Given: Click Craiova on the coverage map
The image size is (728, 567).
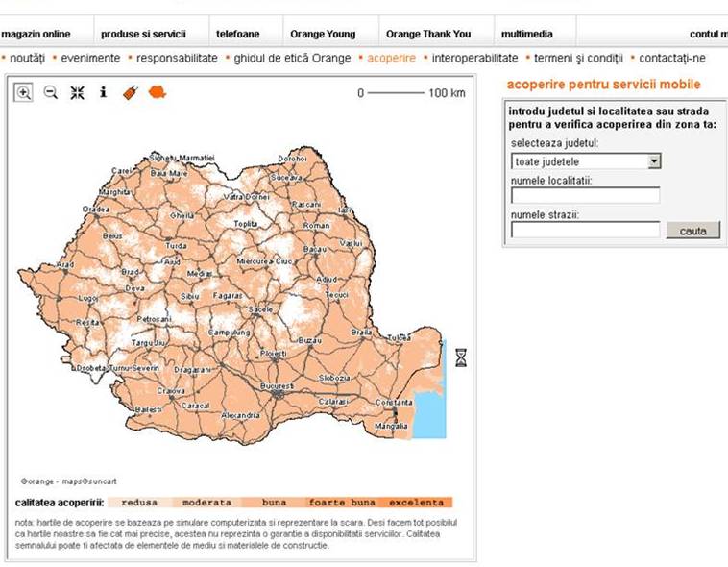Looking at the screenshot, I should pyautogui.click(x=171, y=391).
